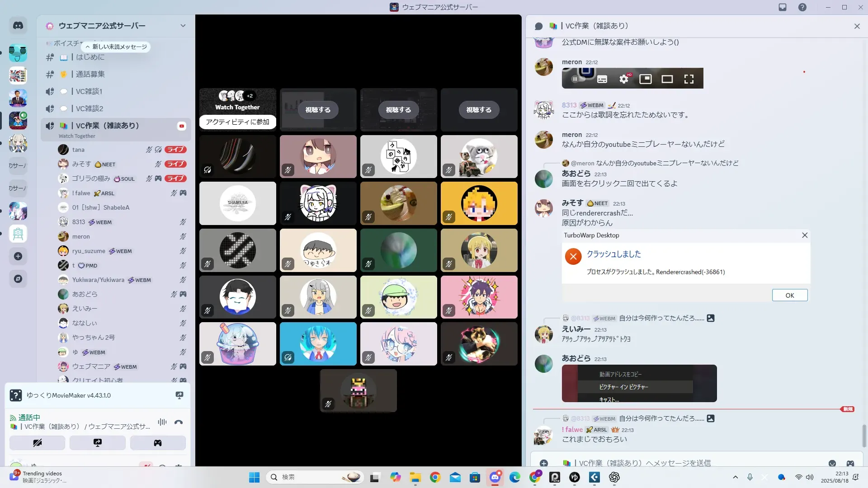Image resolution: width=868 pixels, height=488 pixels.
Task: Explore discoverable servers compass icon
Action: [18, 279]
